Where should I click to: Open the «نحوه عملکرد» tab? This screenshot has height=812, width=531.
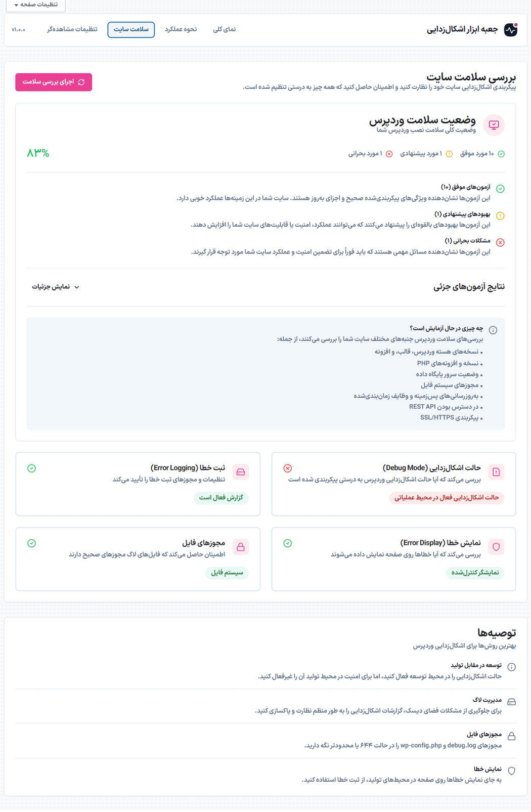(x=181, y=29)
